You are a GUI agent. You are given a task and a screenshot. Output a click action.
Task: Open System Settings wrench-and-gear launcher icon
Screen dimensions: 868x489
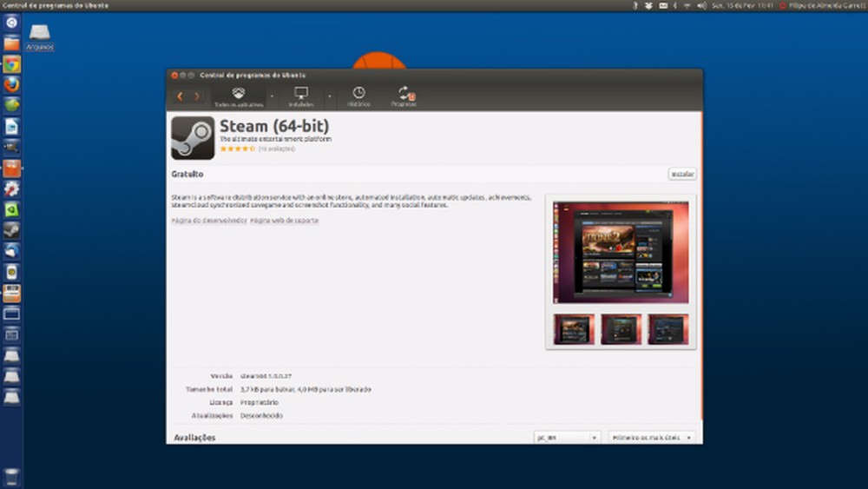click(x=11, y=188)
